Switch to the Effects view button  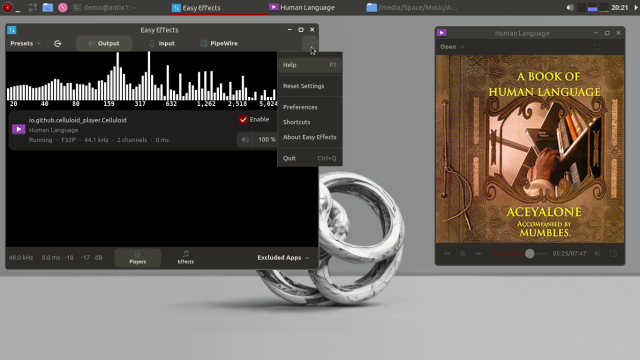point(185,258)
